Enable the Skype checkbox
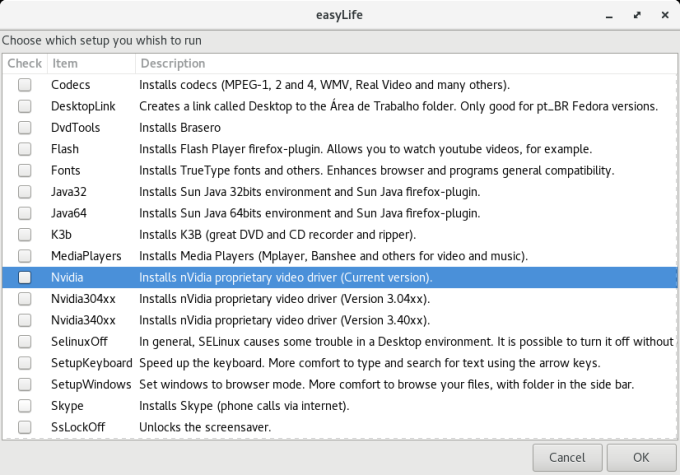The width and height of the screenshot is (680, 475). (x=24, y=406)
